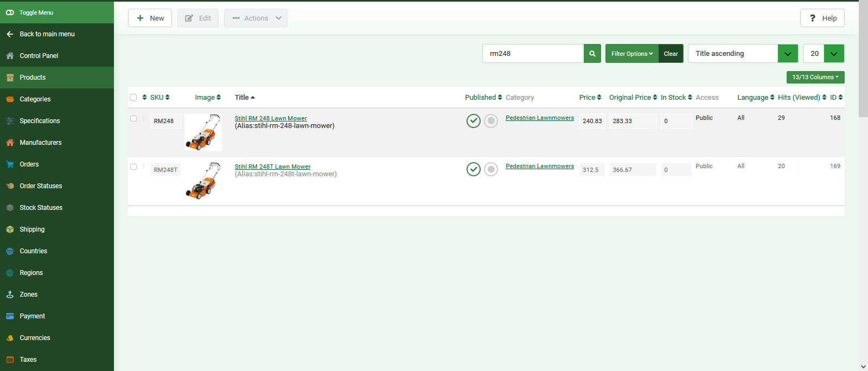Expand Filter Options

(x=632, y=54)
